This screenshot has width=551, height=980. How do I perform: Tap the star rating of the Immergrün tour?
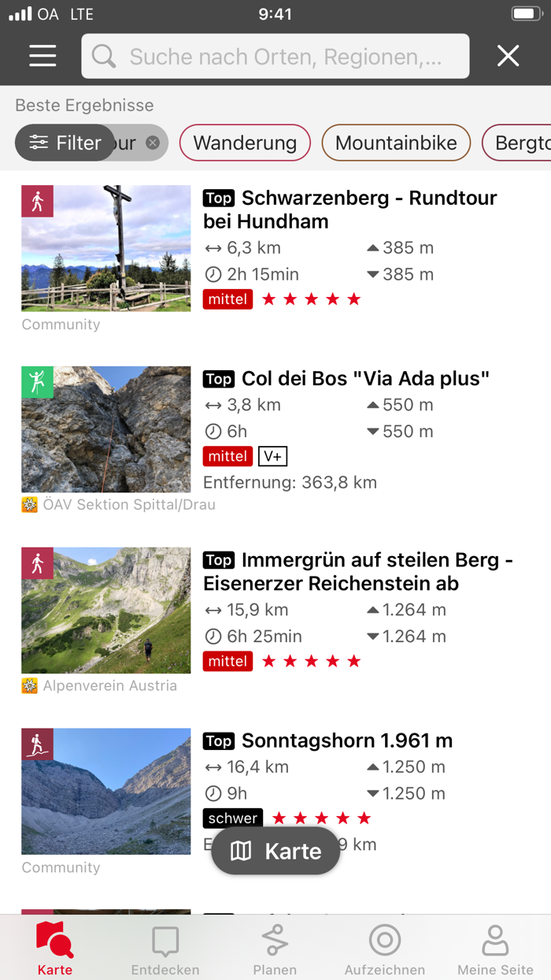coord(314,661)
